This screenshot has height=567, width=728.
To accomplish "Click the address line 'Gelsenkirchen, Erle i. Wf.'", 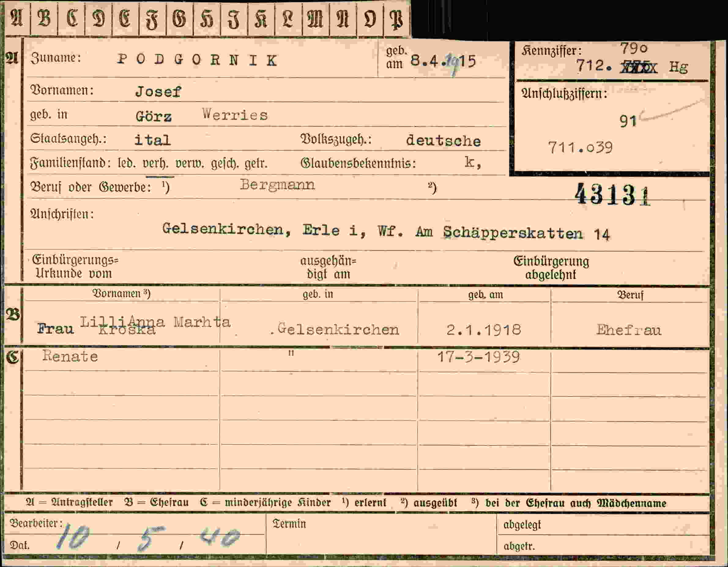I will coord(283,230).
